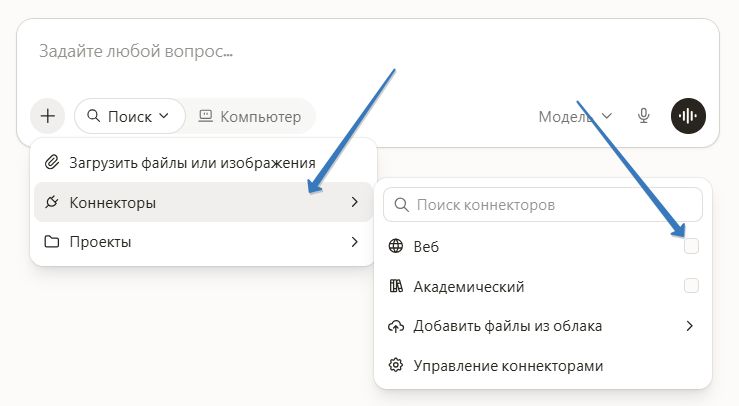Expand the Добавить файлы из облака chevron
This screenshot has width=739, height=406.
pyautogui.click(x=690, y=326)
